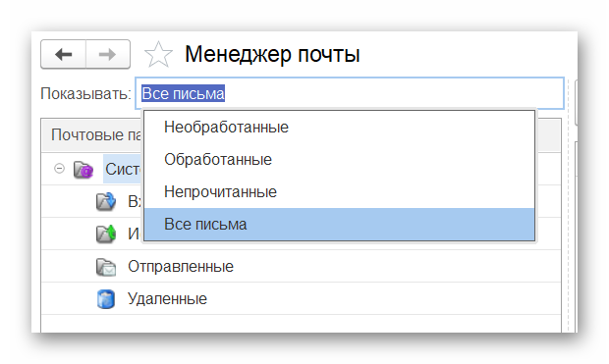Open the Удаленные folder row

[x=301, y=298]
